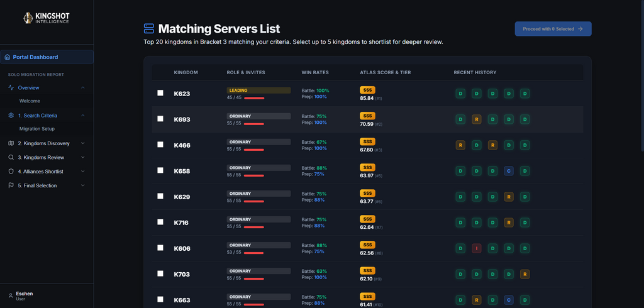Collapse the Overview section chevron
644x308 pixels.
coord(82,87)
